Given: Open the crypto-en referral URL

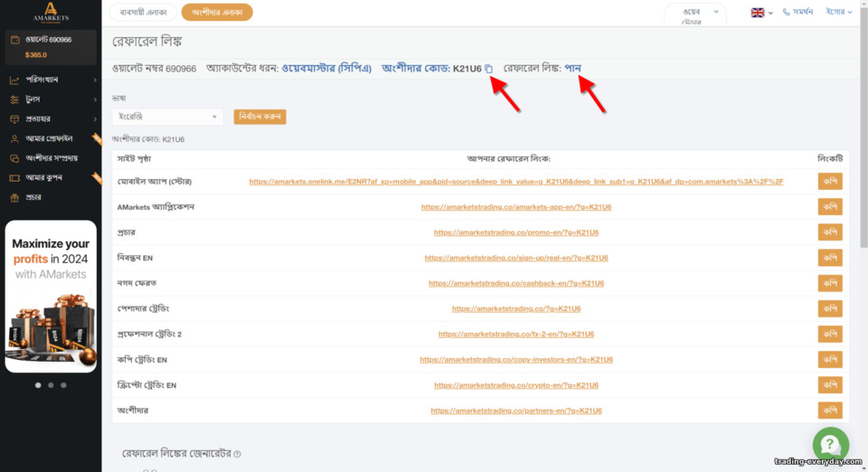Looking at the screenshot, I should coord(516,385).
